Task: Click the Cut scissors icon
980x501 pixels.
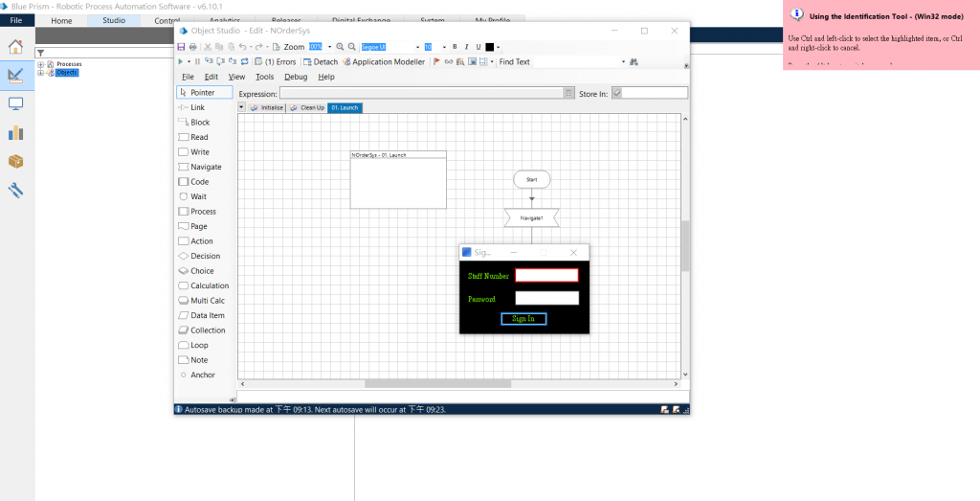Action: (x=208, y=47)
